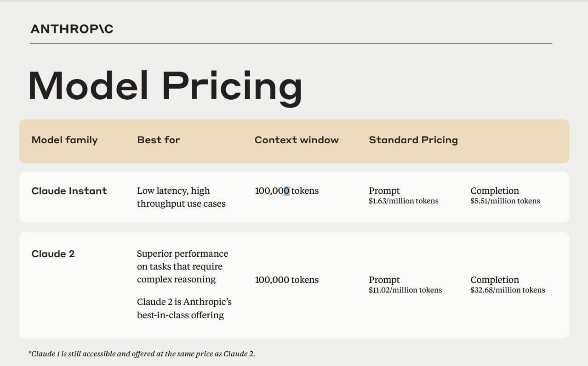588x366 pixels.
Task: Select the Claude 2 model name
Action: click(x=53, y=254)
